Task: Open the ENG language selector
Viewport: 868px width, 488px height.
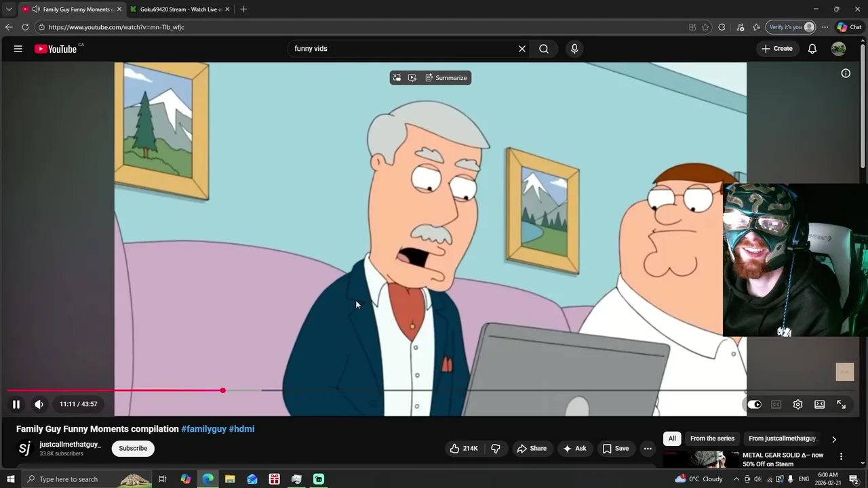Action: 804,479
